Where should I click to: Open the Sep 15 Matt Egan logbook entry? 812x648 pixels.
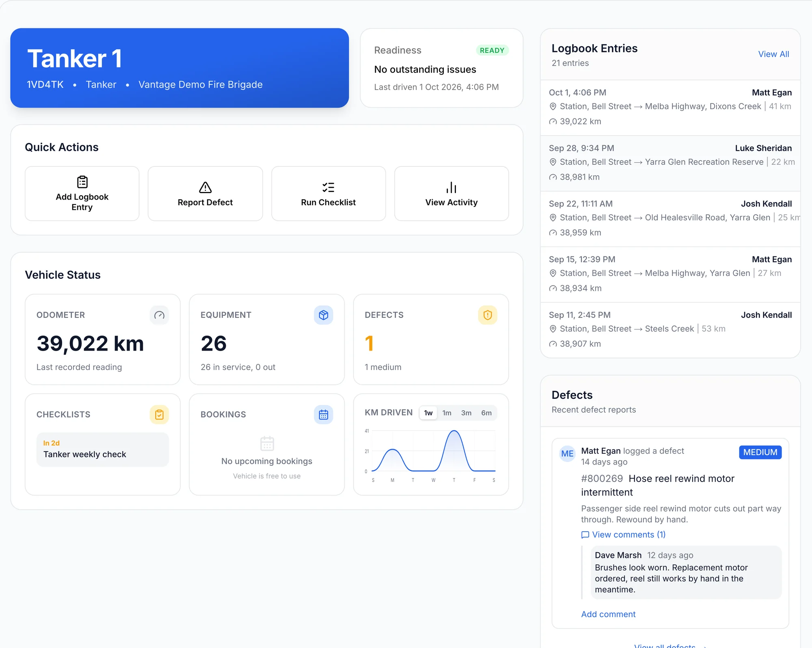(670, 274)
